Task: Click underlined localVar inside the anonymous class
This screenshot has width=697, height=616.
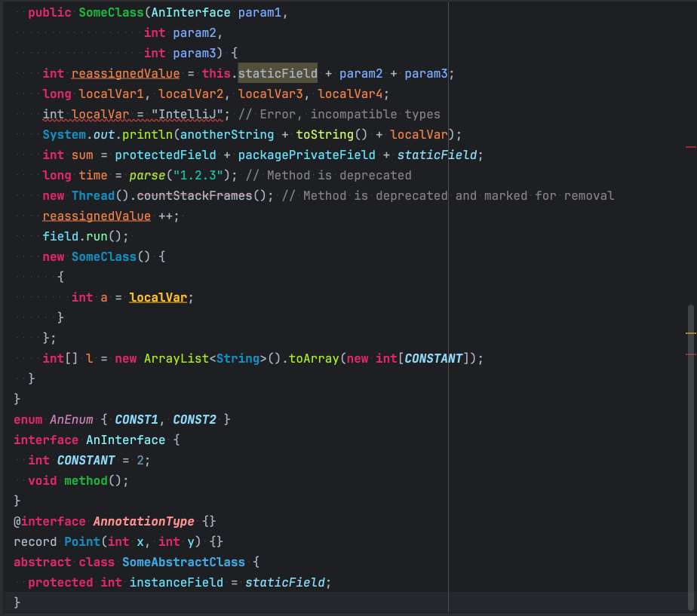Action: [x=158, y=297]
